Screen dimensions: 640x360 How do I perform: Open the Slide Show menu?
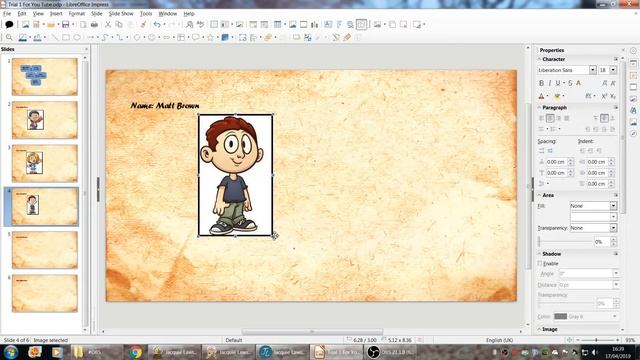point(121,14)
